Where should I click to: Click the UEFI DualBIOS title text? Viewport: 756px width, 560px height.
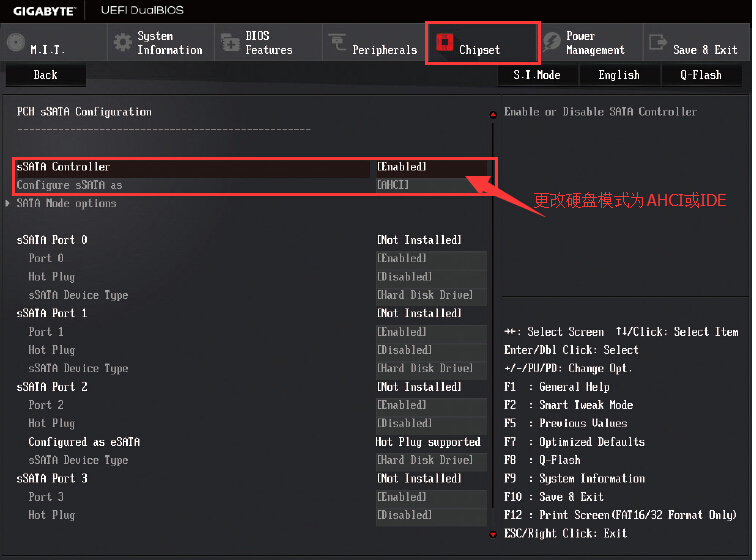click(x=142, y=11)
